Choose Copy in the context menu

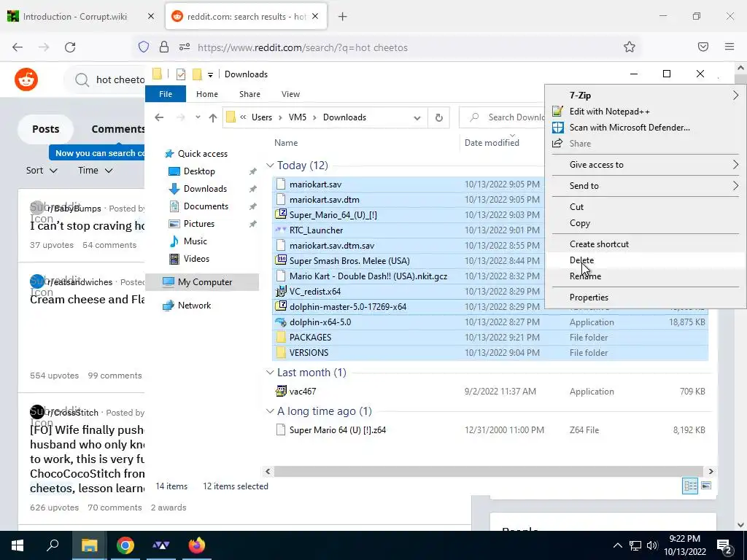pos(645,223)
